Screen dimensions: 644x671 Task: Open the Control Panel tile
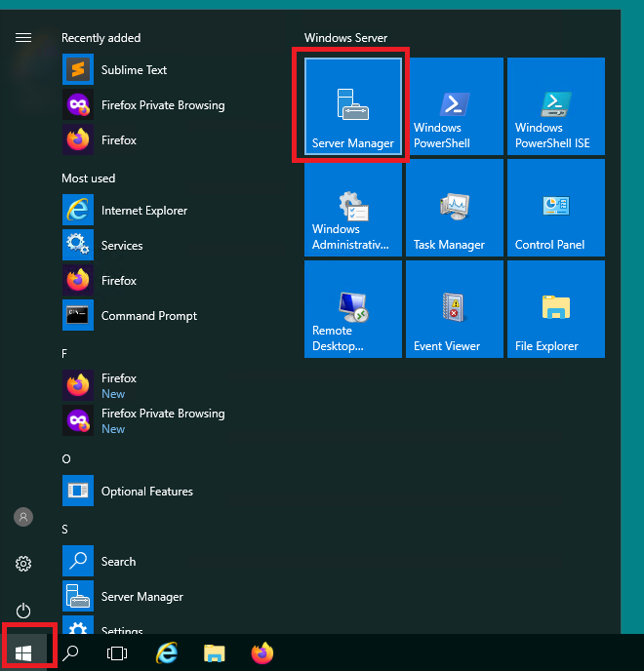tap(556, 208)
